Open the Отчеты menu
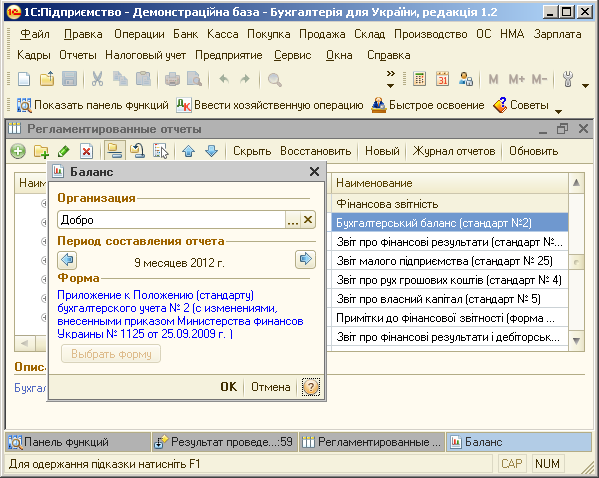The width and height of the screenshot is (599, 478). pos(78,55)
